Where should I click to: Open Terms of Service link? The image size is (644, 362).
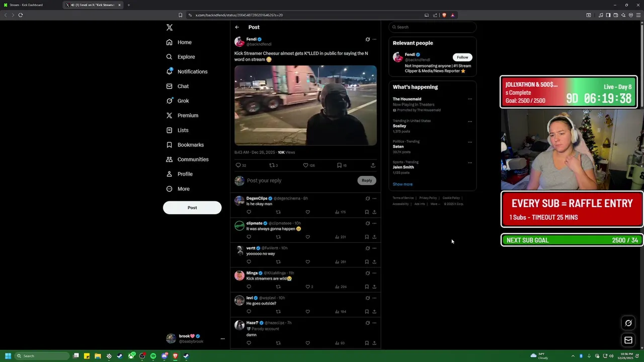point(403,198)
